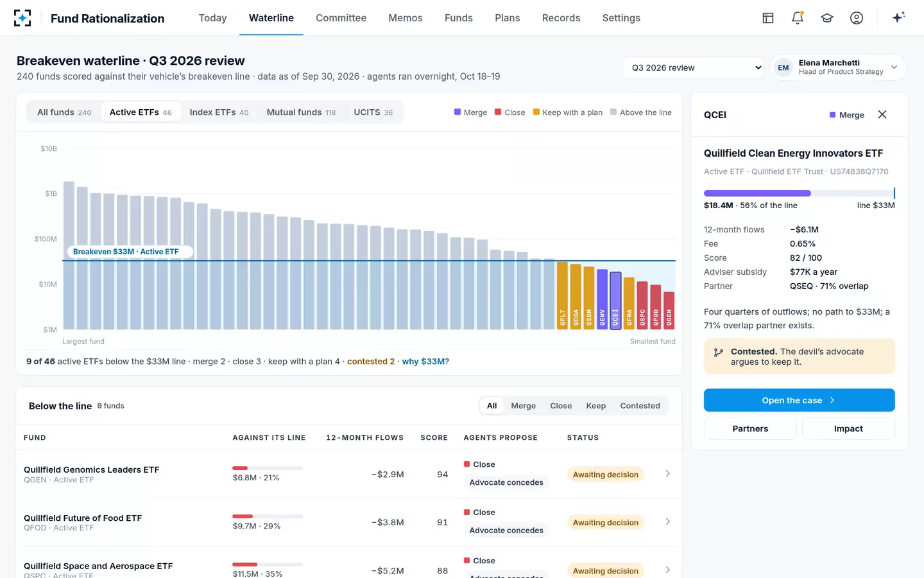Open the Q3 2026 review dropdown

(x=694, y=67)
